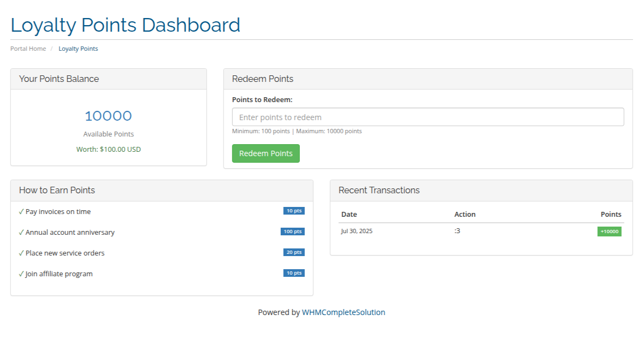Click the green Redeem Points button

click(x=265, y=153)
